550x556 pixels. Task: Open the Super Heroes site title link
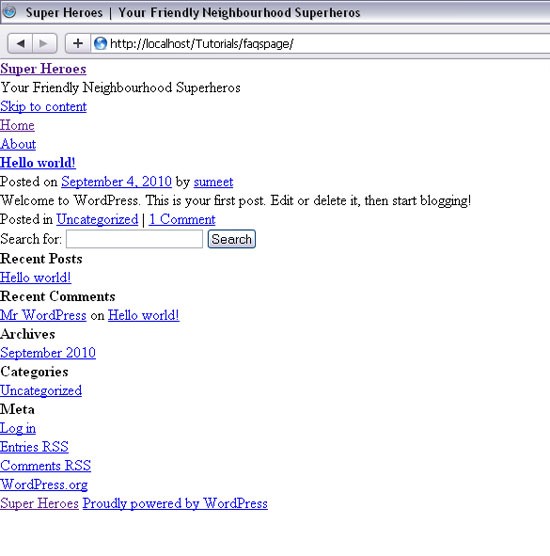[43, 69]
